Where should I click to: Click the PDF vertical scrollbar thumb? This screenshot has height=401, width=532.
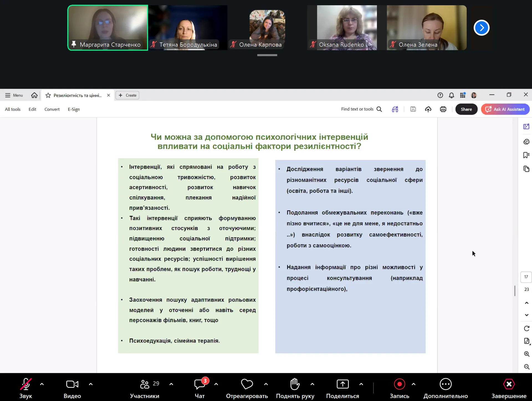click(x=515, y=291)
